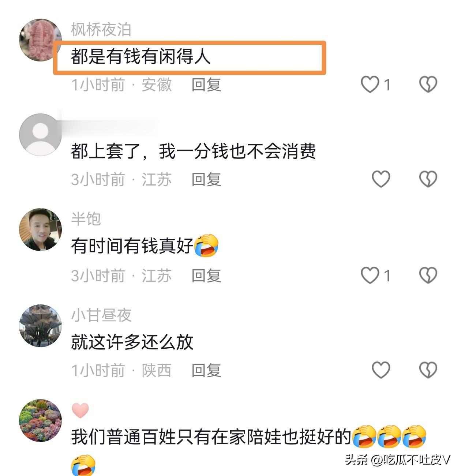The image size is (461, 476).
Task: Open the succulent plants avatar profile
Action: click(40, 420)
